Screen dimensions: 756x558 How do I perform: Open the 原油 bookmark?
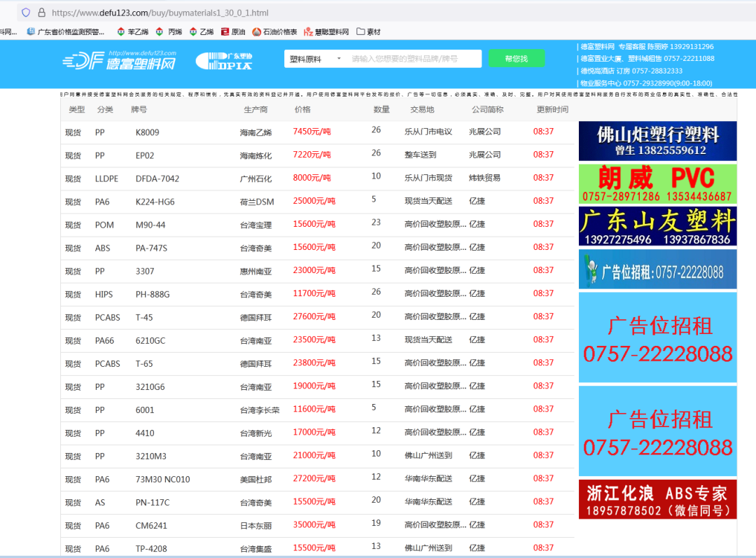click(x=233, y=32)
